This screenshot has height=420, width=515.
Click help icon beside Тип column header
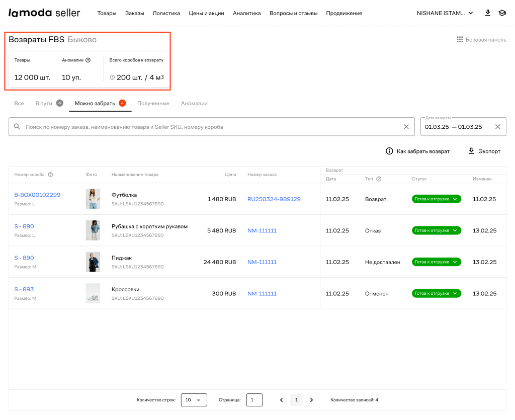[x=379, y=179]
